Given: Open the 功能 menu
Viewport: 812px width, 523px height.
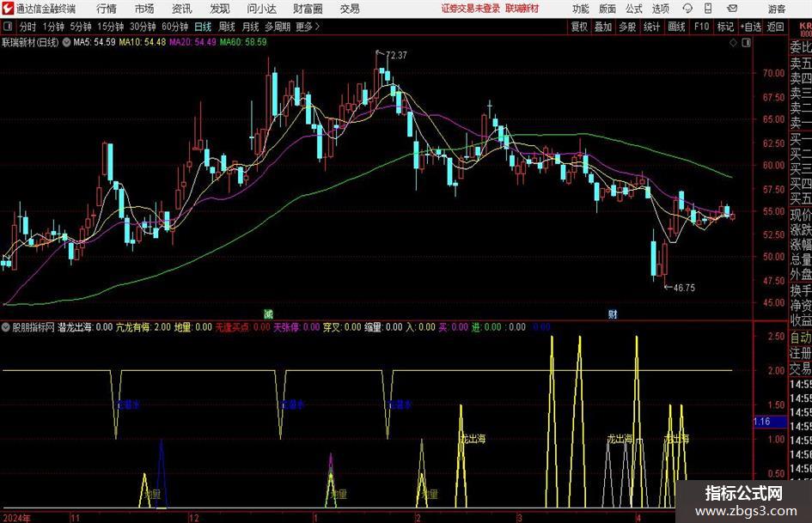Looking at the screenshot, I should (580, 9).
